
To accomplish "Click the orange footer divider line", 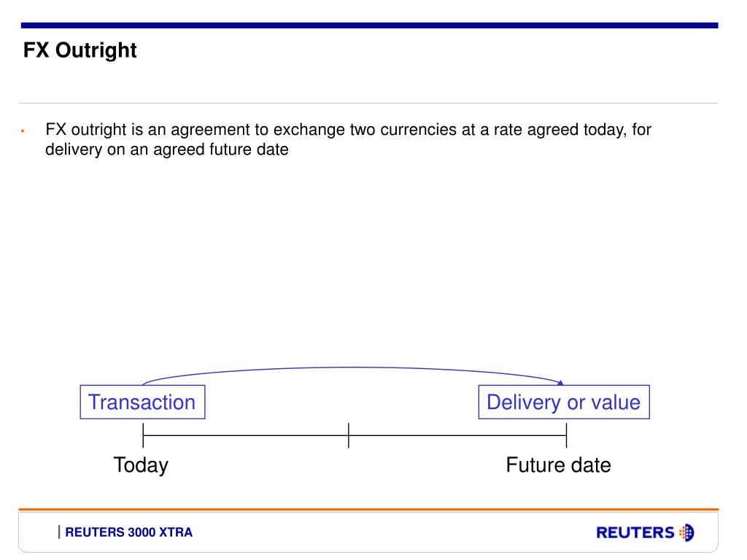I will coord(368,510).
